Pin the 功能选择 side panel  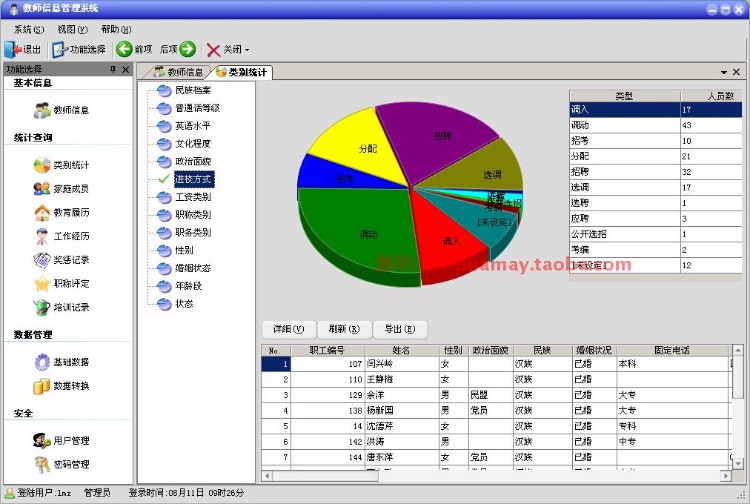(x=113, y=69)
